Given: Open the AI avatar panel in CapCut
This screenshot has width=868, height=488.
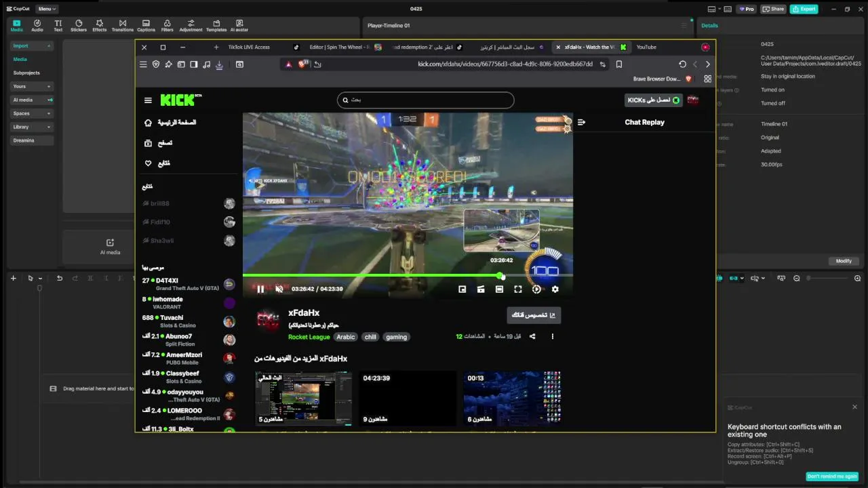Looking at the screenshot, I should click(239, 26).
